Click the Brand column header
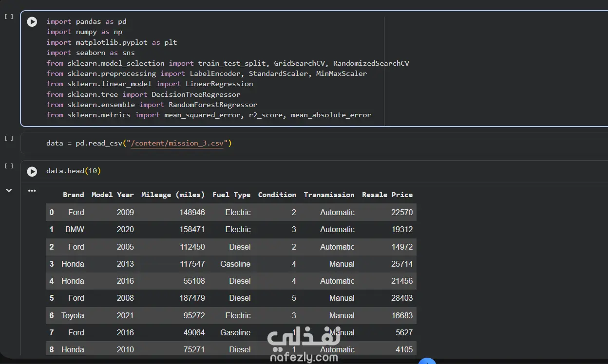This screenshot has width=608, height=364. (74, 195)
